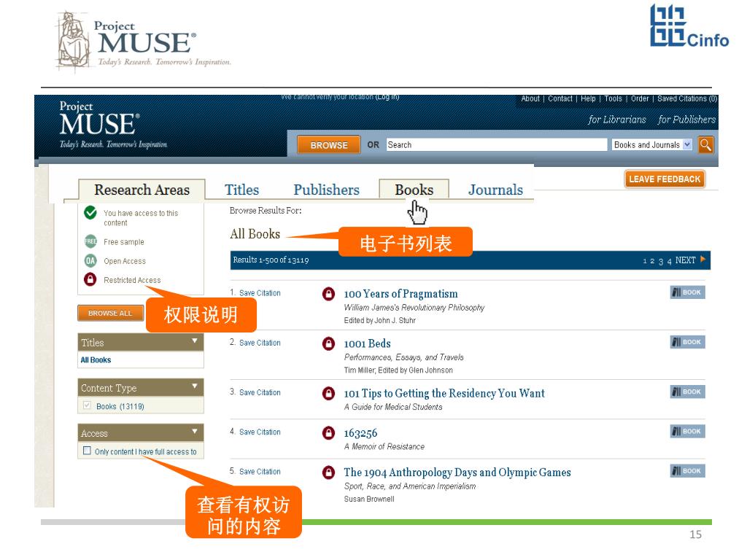
Task: Save Citation for result 2
Action: pos(260,343)
